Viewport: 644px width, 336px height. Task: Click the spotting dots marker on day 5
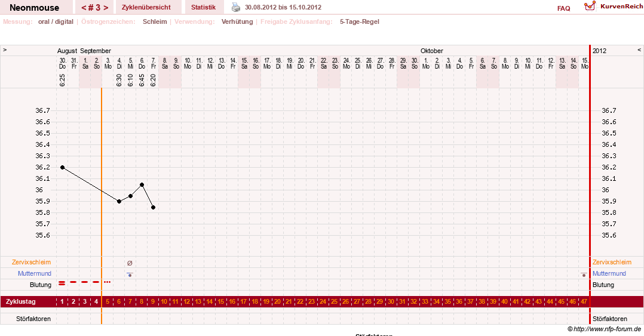(x=107, y=282)
